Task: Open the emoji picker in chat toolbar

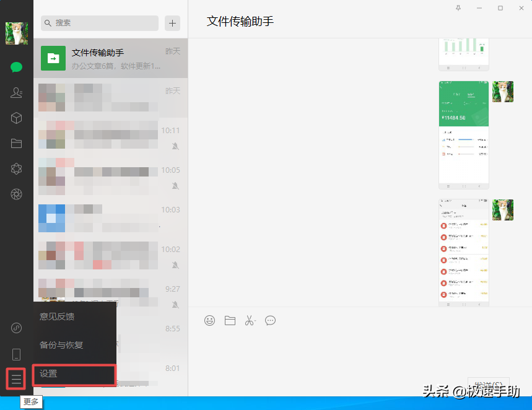Action: (210, 320)
